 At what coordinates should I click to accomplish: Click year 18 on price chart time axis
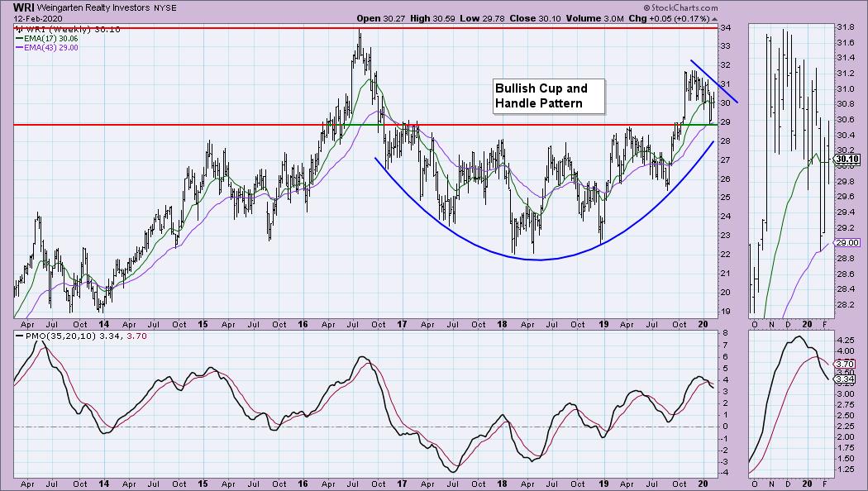tap(502, 324)
